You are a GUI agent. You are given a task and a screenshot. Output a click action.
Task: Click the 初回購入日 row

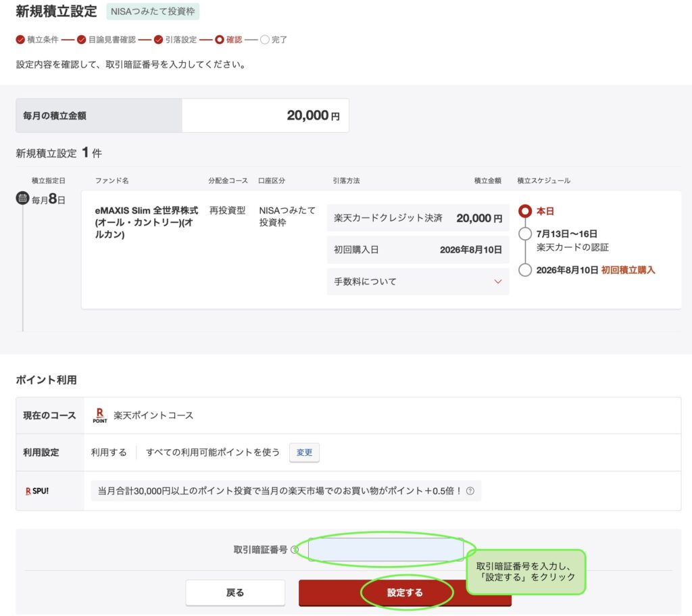coord(418,250)
